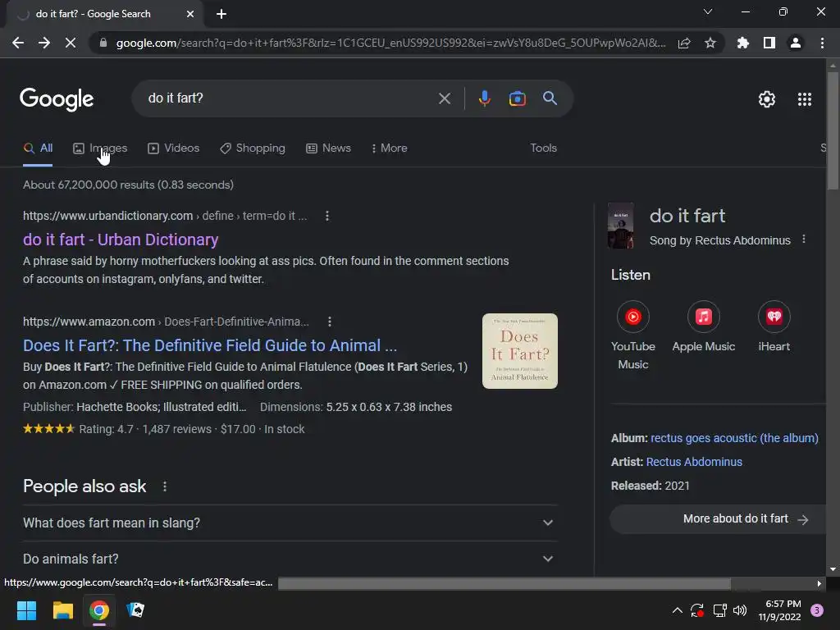This screenshot has width=840, height=630.
Task: Close the 'do it fart? - Google Search' tab
Action: [190, 14]
